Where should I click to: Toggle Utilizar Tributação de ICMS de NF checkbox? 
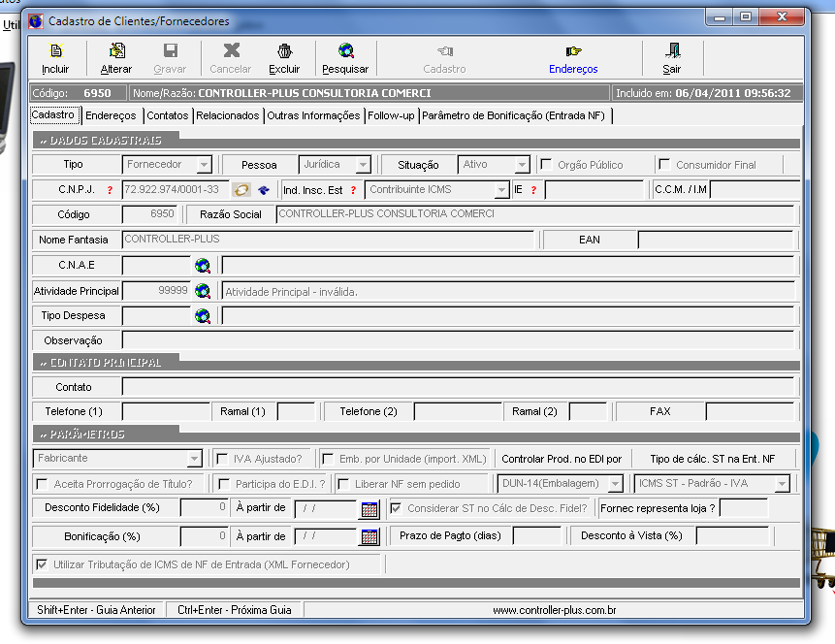(42, 564)
